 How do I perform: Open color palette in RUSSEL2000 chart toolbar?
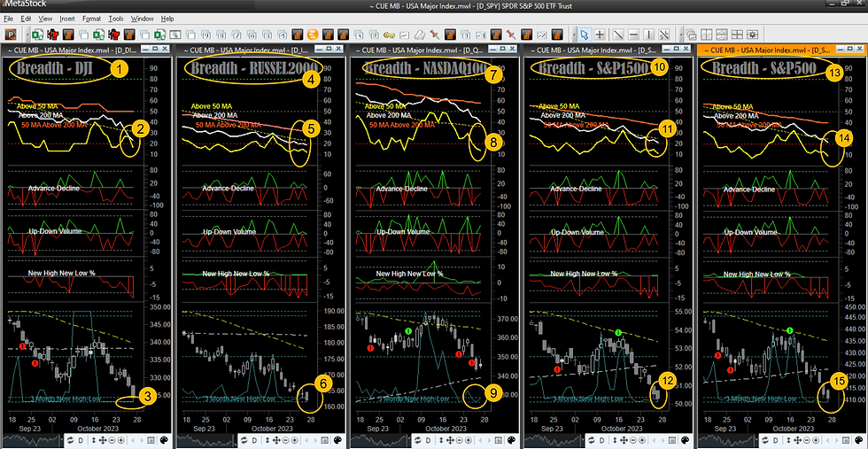[337, 440]
